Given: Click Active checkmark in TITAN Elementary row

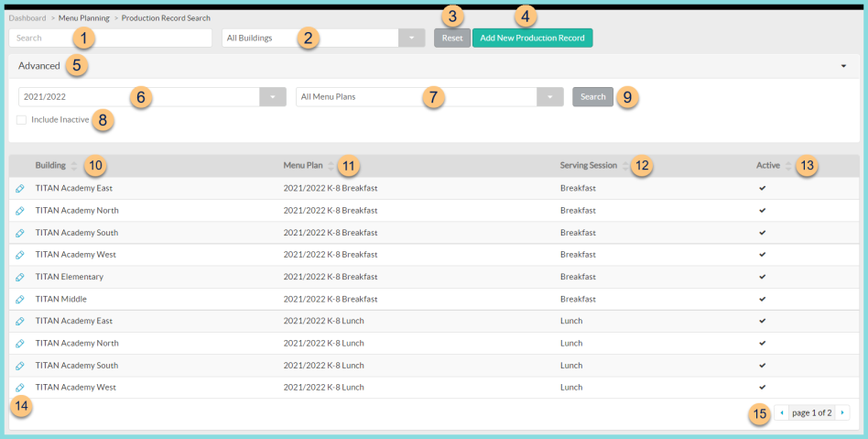Looking at the screenshot, I should [x=763, y=277].
